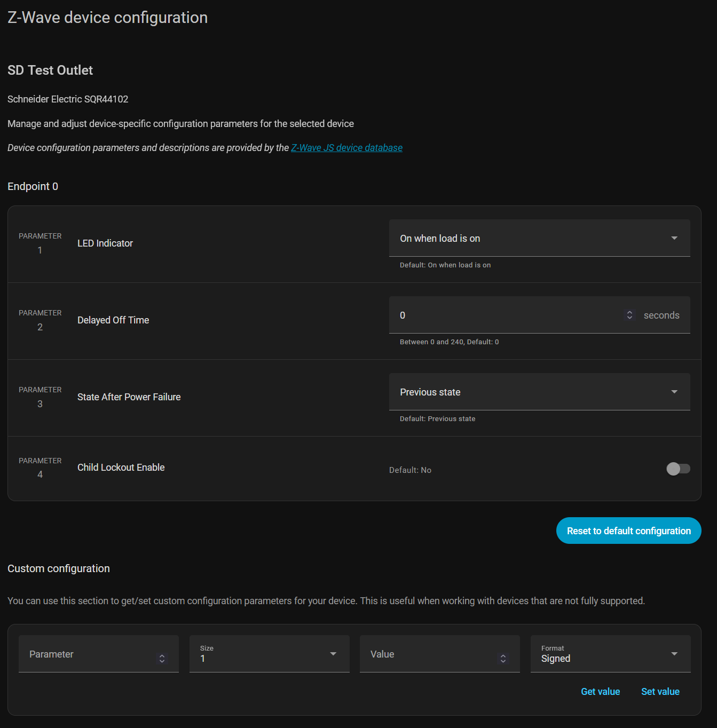717x728 pixels.
Task: Click the Delayed Off Time spinner arrows
Action: [x=629, y=315]
